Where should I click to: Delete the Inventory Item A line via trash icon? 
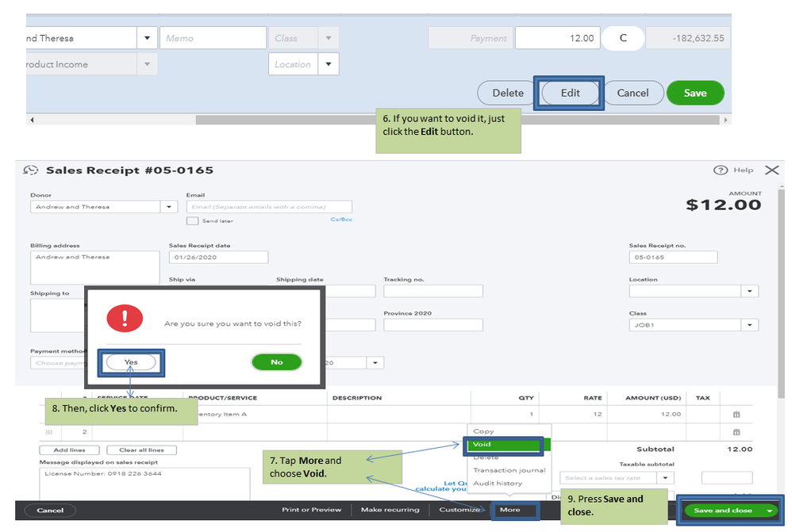tap(736, 415)
